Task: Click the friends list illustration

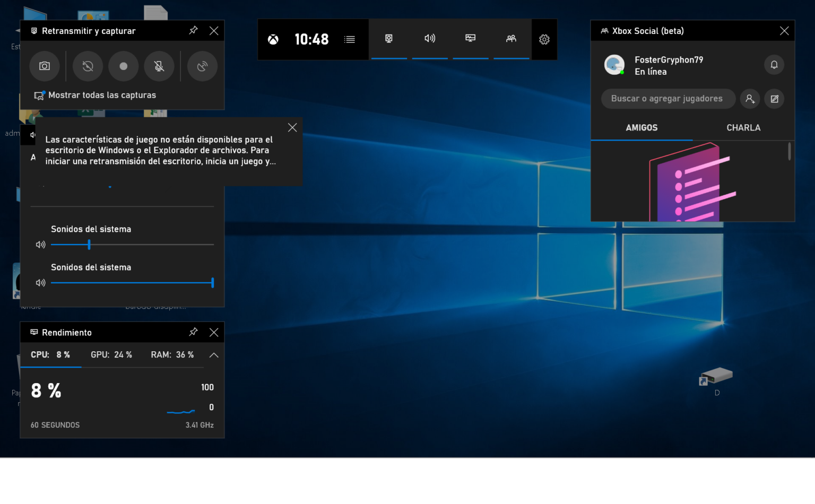Action: (x=692, y=182)
